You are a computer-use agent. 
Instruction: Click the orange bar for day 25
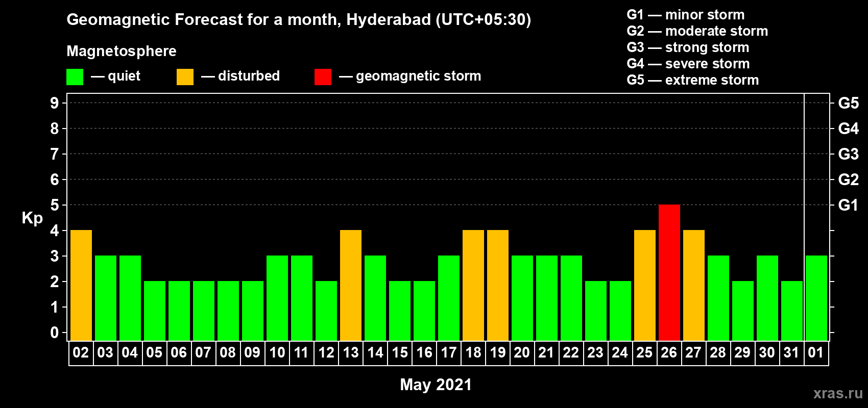[x=645, y=285]
